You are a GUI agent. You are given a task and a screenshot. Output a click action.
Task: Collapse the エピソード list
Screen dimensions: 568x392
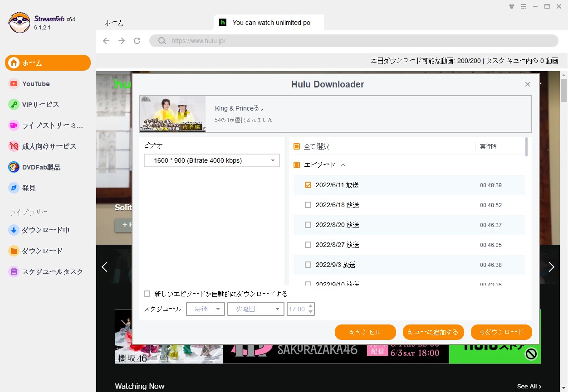pyautogui.click(x=343, y=165)
